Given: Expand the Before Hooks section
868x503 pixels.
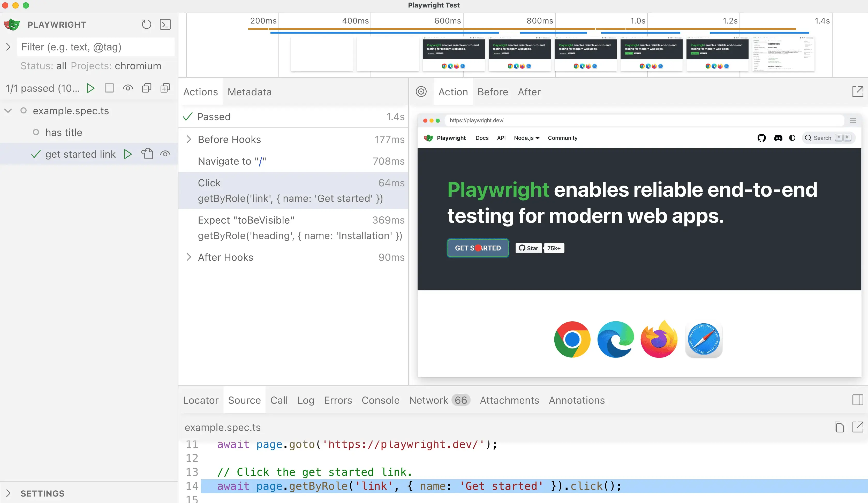Looking at the screenshot, I should click(189, 139).
